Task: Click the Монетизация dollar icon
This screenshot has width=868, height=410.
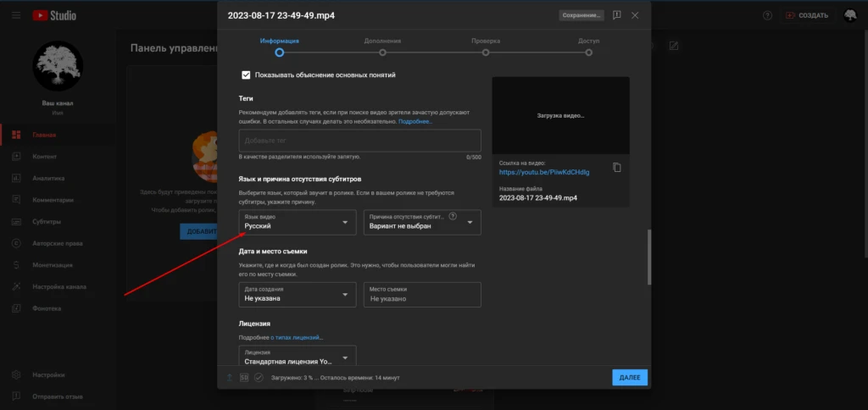Action: (x=16, y=265)
